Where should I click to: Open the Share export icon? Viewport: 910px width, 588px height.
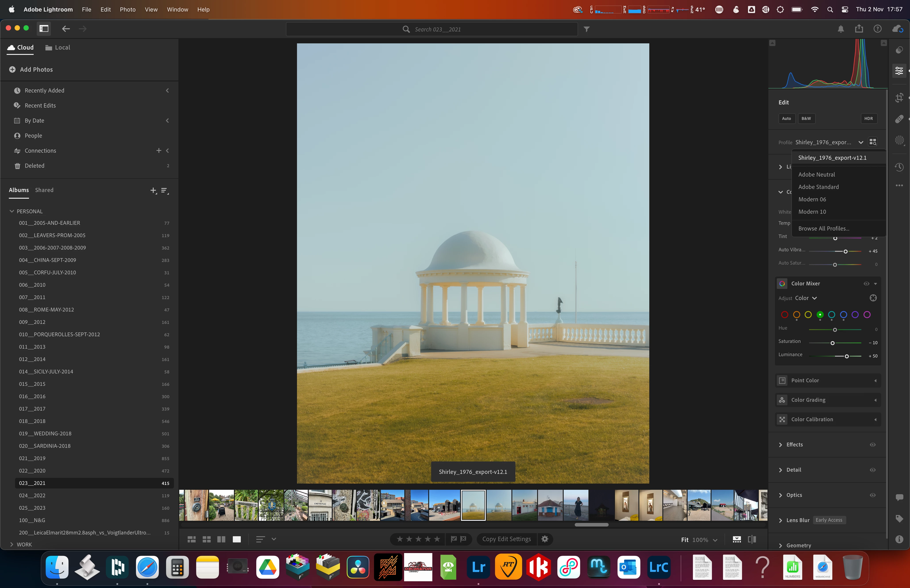coord(859,29)
